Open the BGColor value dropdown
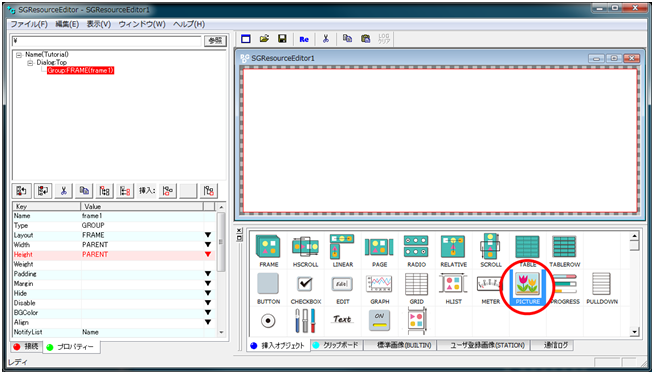Viewport: 654px width, 374px height. pyautogui.click(x=208, y=312)
